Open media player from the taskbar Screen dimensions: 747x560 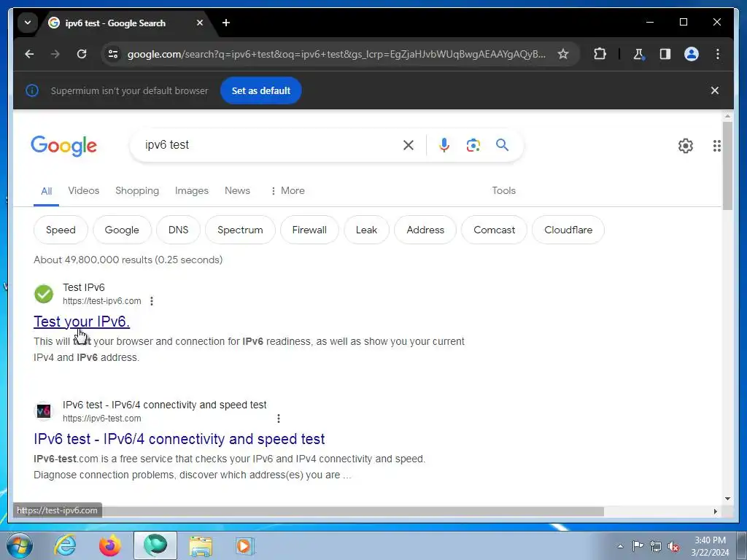(245, 545)
